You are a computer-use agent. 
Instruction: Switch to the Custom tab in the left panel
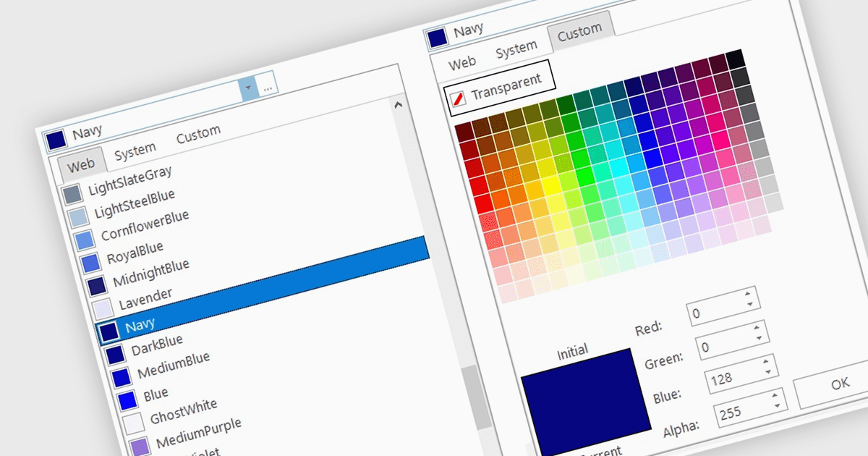coord(198,134)
